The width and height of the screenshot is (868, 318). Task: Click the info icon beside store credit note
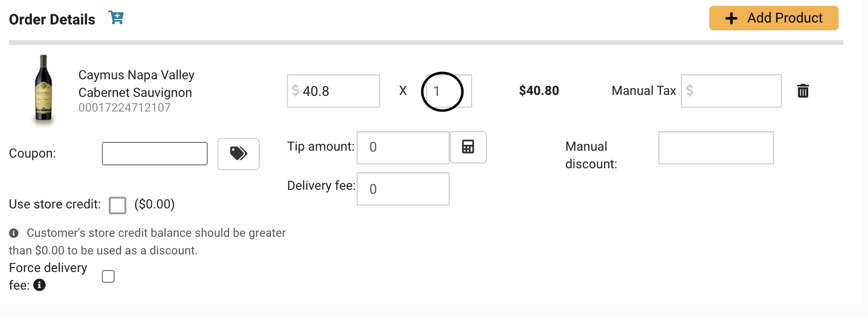pos(14,233)
